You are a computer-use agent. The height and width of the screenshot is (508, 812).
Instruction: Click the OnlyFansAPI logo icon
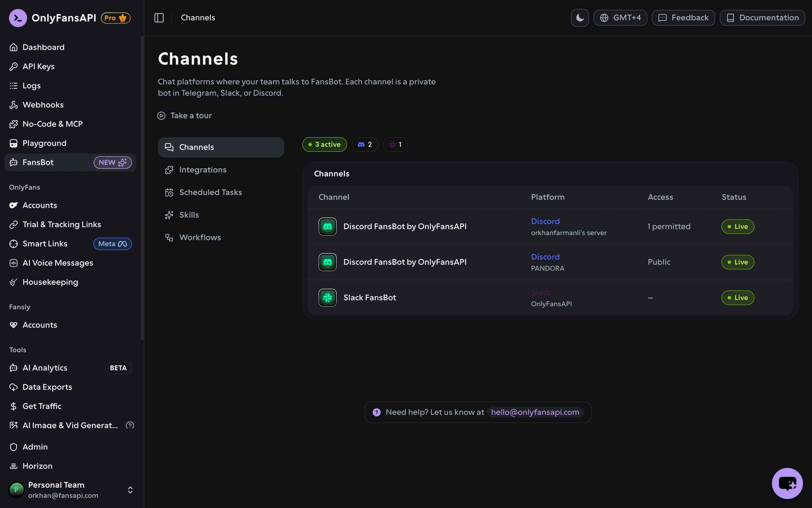point(18,18)
